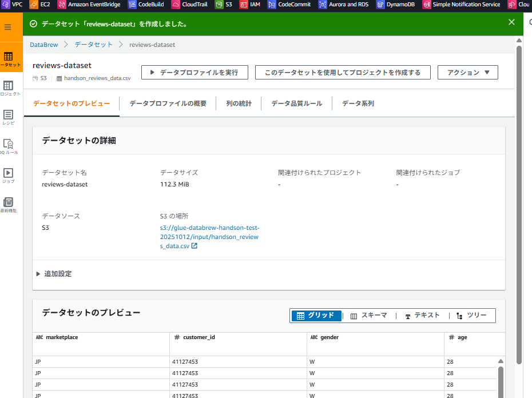Open the Projects sidebar icon
Viewport: 532px width, 398px height.
click(x=9, y=88)
